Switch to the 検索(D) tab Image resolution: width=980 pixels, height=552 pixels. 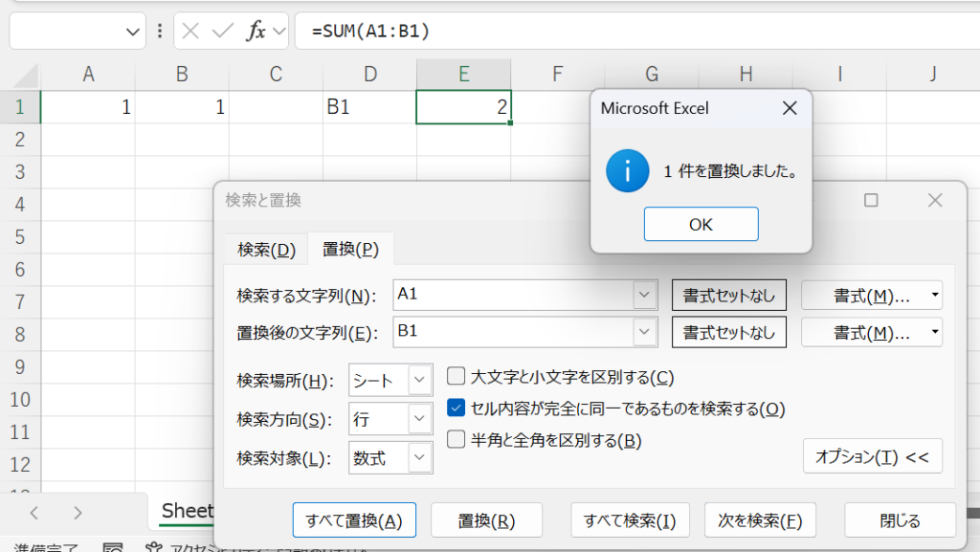(266, 250)
